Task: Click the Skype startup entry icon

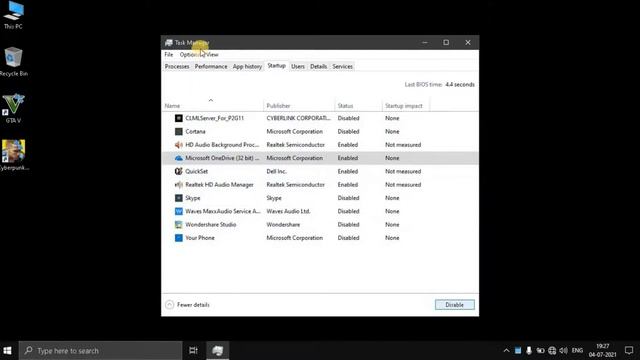Action: click(178, 198)
